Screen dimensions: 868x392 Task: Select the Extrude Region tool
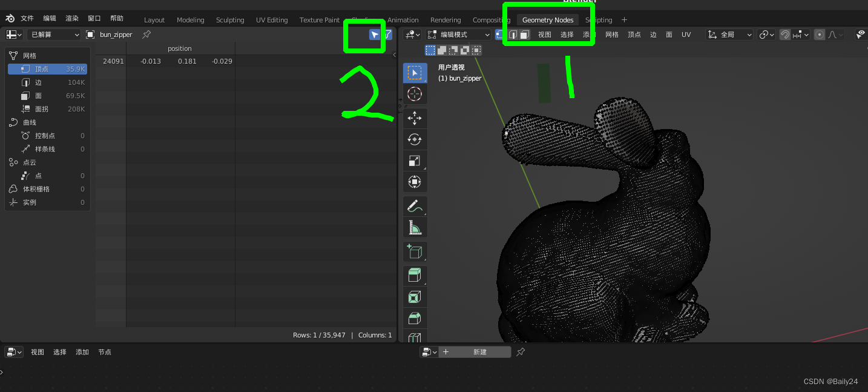(x=415, y=276)
